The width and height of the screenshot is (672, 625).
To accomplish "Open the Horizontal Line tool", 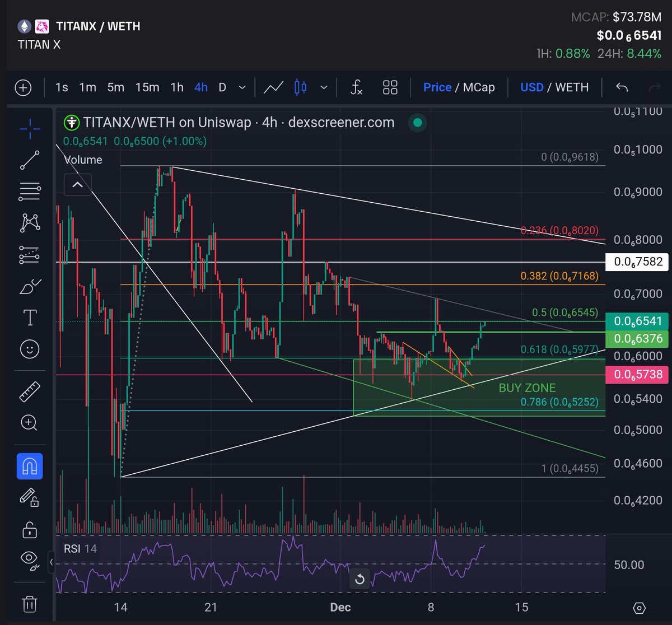I will [x=29, y=192].
